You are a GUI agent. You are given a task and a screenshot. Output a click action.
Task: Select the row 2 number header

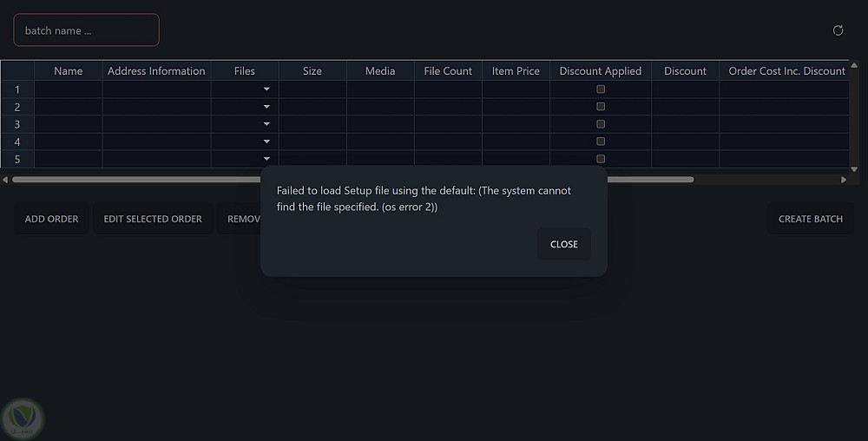pyautogui.click(x=17, y=107)
